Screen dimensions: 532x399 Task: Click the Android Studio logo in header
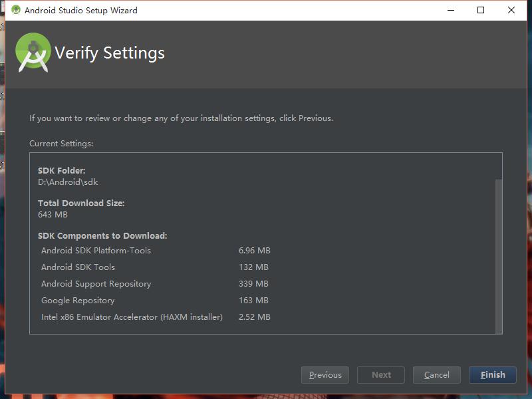point(33,53)
